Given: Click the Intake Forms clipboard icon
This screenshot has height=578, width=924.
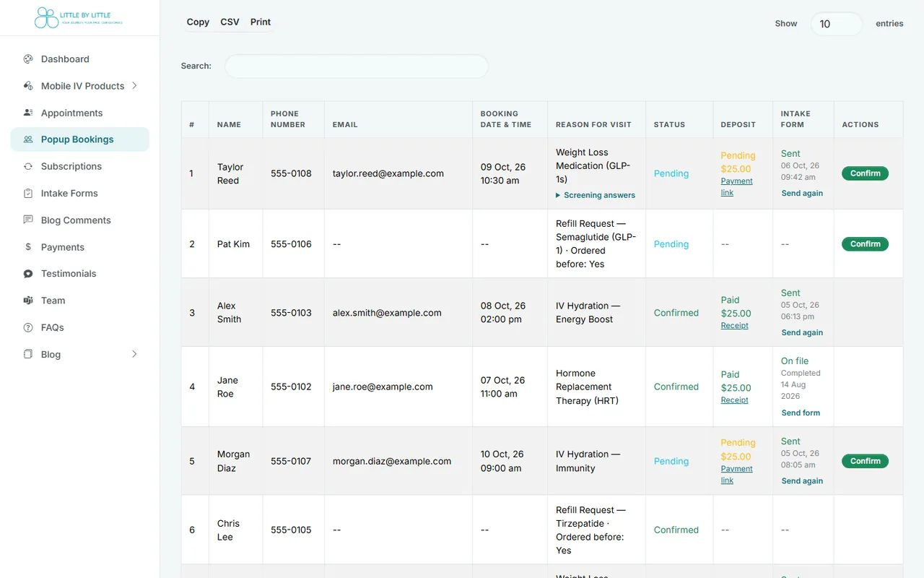Looking at the screenshot, I should (28, 193).
